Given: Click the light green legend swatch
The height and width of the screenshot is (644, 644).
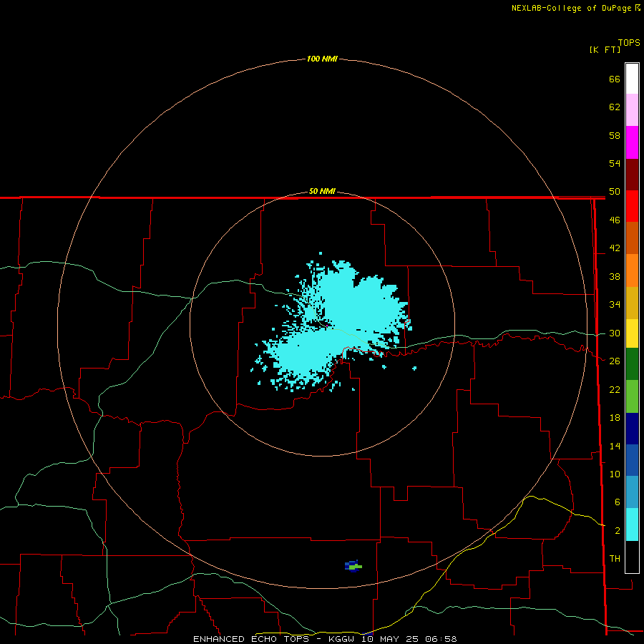Looking at the screenshot, I should pos(632,396).
